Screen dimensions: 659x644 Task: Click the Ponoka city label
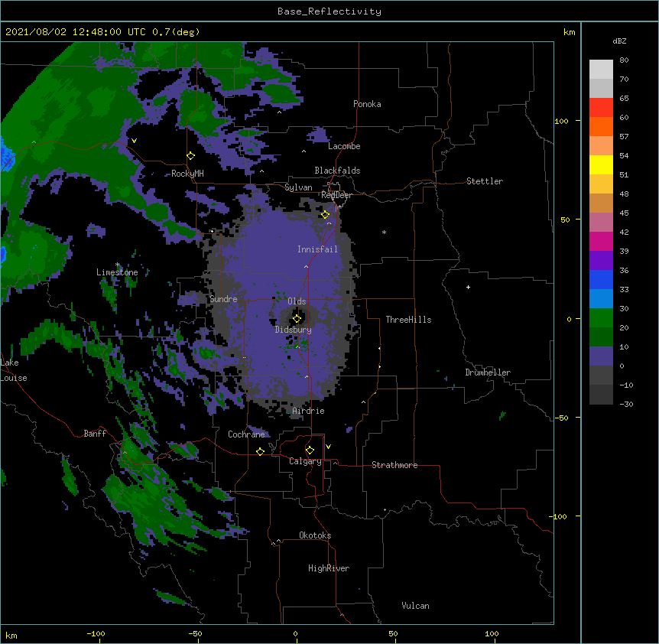[367, 104]
